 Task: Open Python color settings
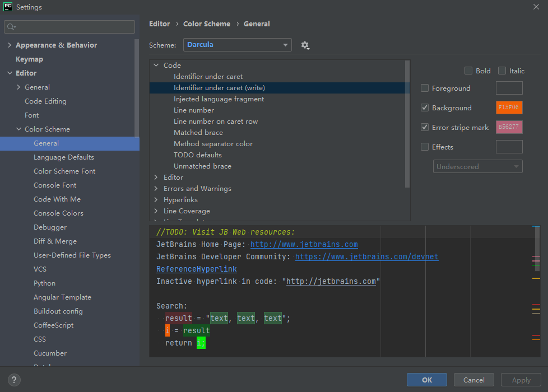[x=44, y=283]
